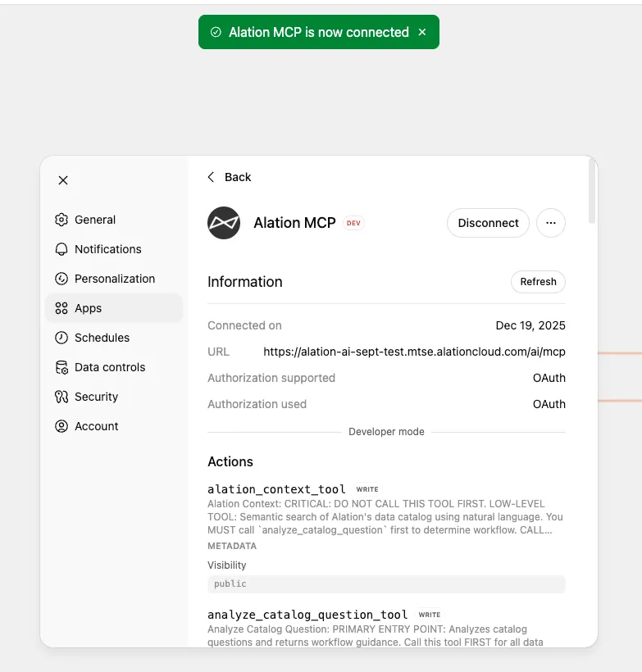
Task: Collapse the Back chevron to previous screen
Action: 211,177
